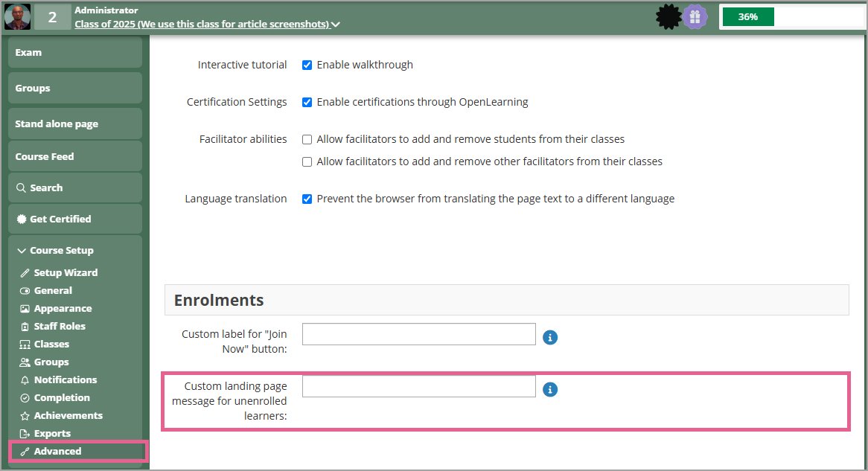Open Groups under Course Setup
The width and height of the screenshot is (868, 471).
[x=51, y=362]
